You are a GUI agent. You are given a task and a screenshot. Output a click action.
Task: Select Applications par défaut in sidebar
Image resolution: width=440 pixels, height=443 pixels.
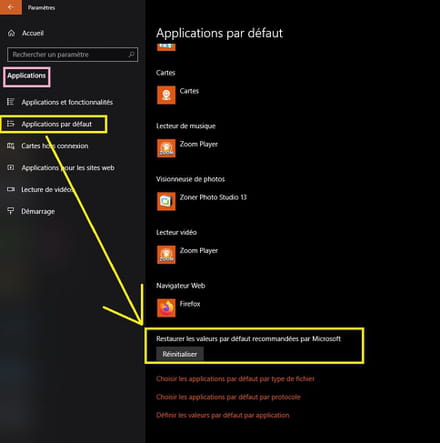(x=54, y=124)
